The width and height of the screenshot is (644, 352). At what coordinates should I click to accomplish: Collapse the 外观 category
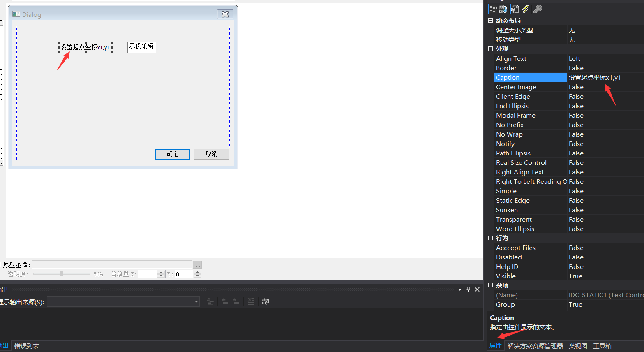click(x=490, y=49)
